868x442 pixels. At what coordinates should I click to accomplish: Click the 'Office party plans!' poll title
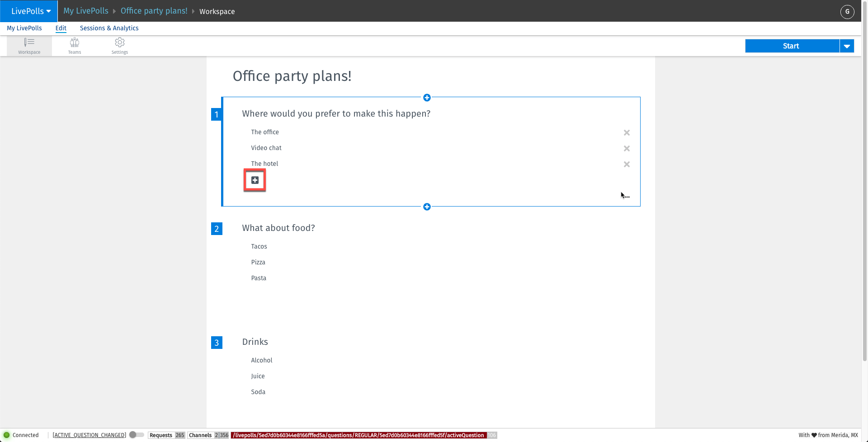point(292,76)
